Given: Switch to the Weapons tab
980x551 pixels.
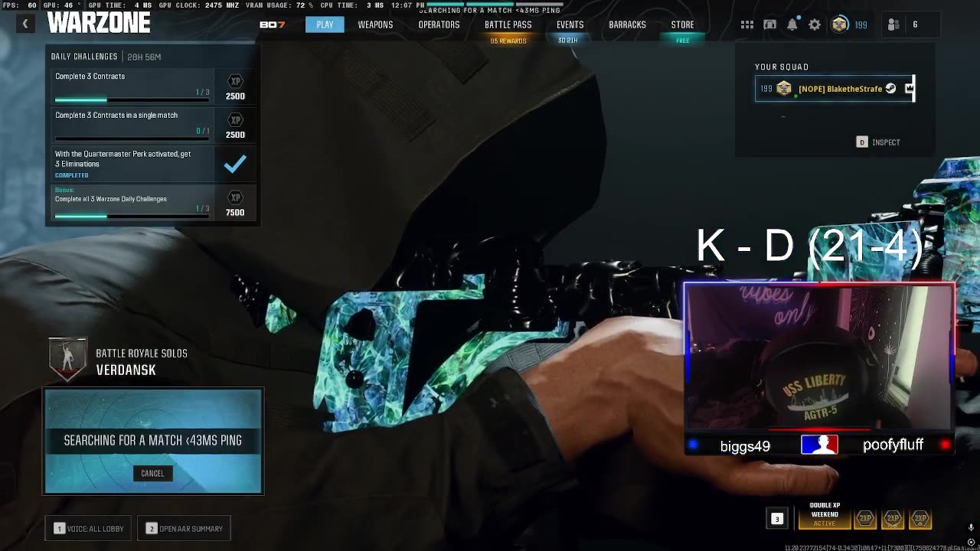Looking at the screenshot, I should (375, 24).
